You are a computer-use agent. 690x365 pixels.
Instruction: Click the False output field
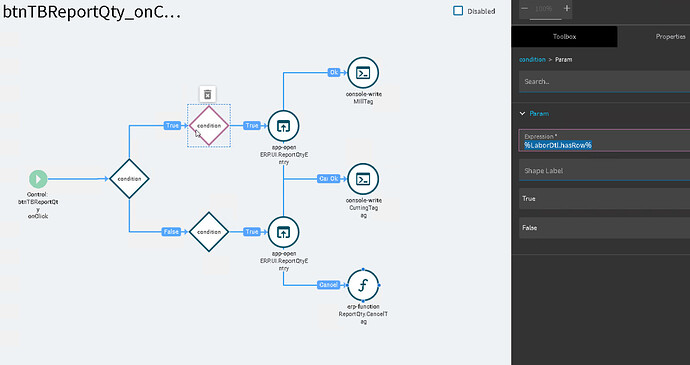tap(605, 228)
